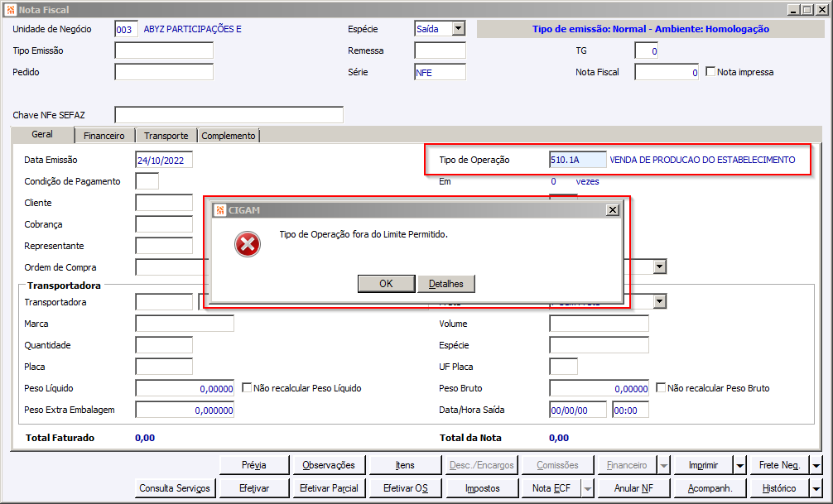Expand the Histórico button arrow
The height and width of the screenshot is (504, 833).
[x=816, y=488]
